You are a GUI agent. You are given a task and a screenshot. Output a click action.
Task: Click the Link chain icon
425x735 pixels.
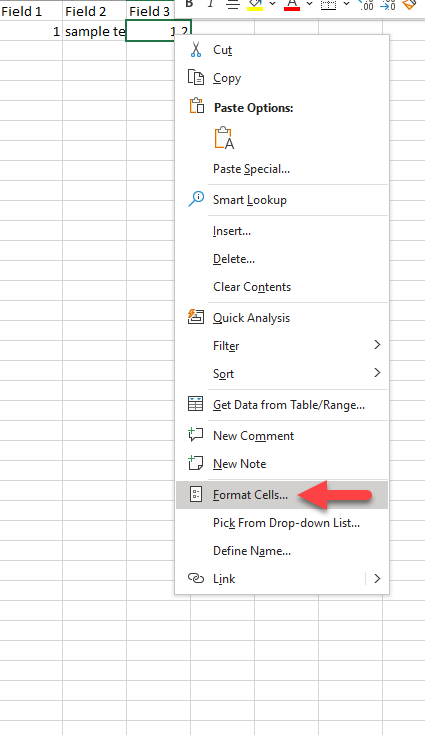tap(196, 578)
